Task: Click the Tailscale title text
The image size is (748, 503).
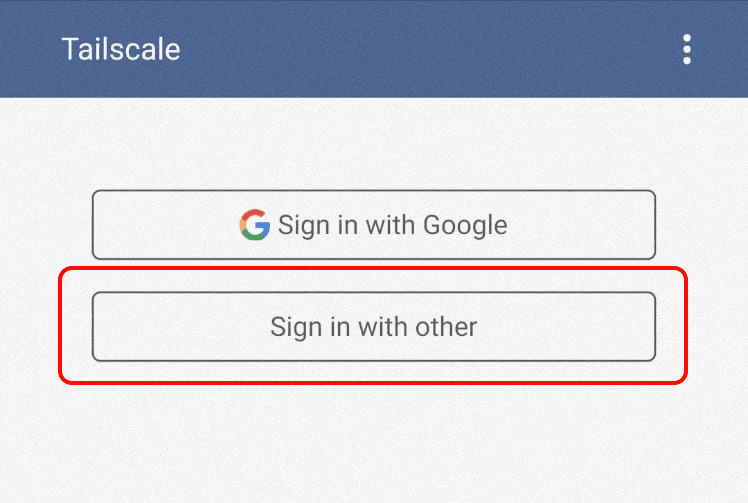Action: point(121,49)
